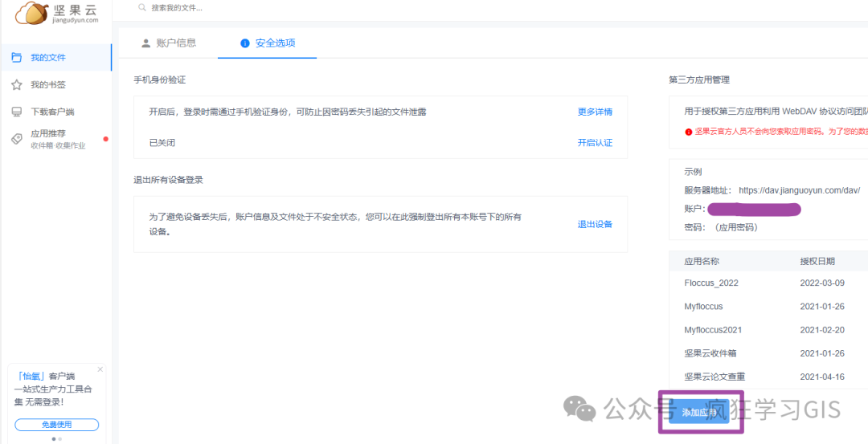
Task: Click the red warning icon in notice
Action: [688, 132]
